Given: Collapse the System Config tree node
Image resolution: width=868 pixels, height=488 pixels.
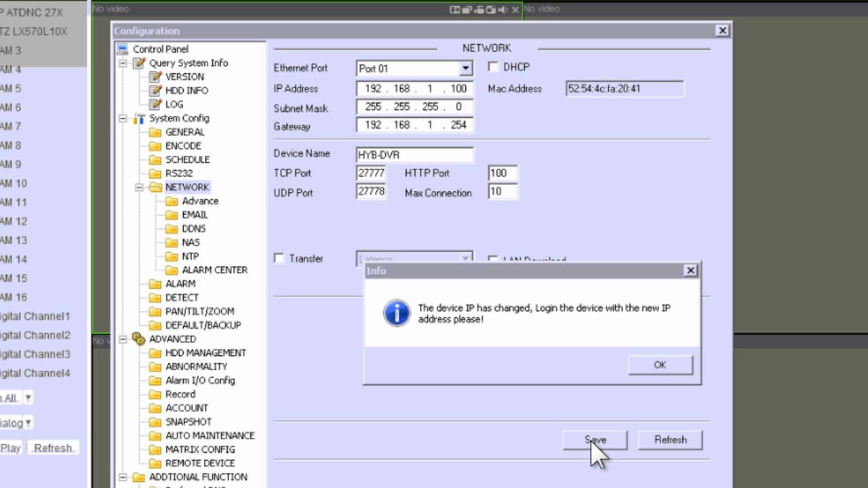Looking at the screenshot, I should coord(123,119).
